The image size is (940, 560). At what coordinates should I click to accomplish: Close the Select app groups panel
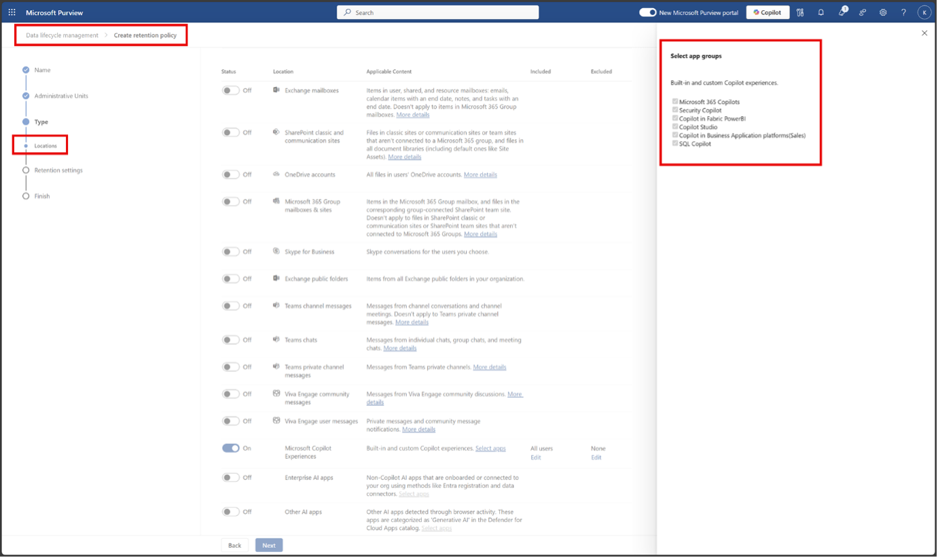[924, 33]
